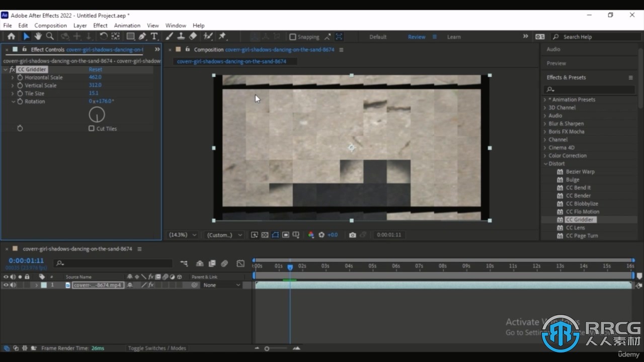Viewport: 644px width, 362px height.
Task: Switch to the Review workspace
Action: point(417,37)
